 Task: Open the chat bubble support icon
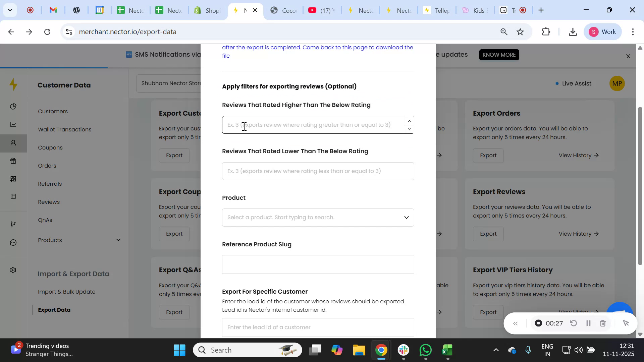[13, 242]
